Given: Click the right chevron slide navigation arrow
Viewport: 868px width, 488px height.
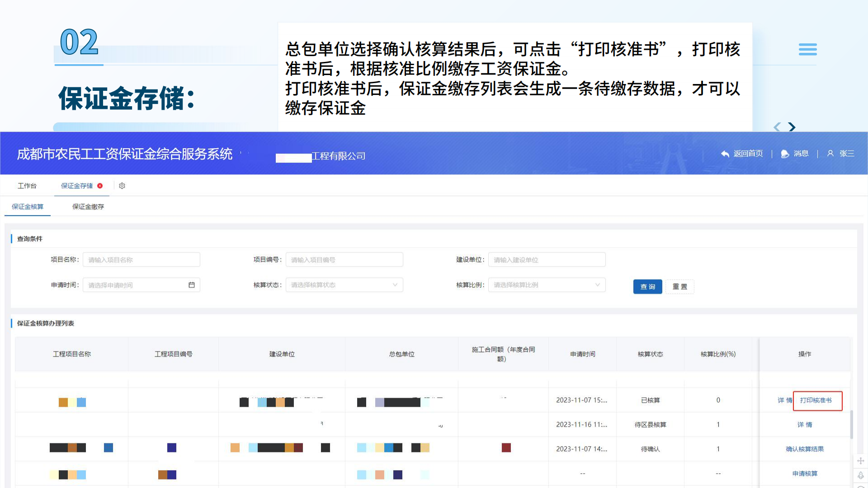Looking at the screenshot, I should click(792, 127).
